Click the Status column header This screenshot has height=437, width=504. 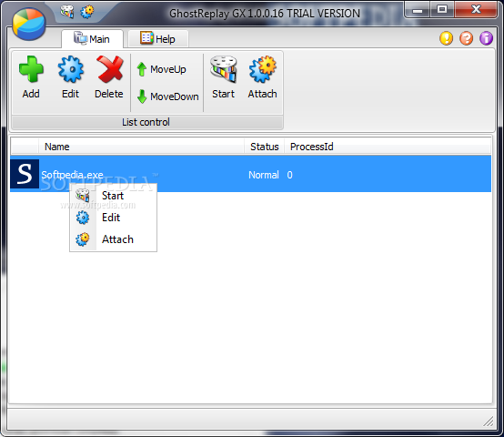264,147
